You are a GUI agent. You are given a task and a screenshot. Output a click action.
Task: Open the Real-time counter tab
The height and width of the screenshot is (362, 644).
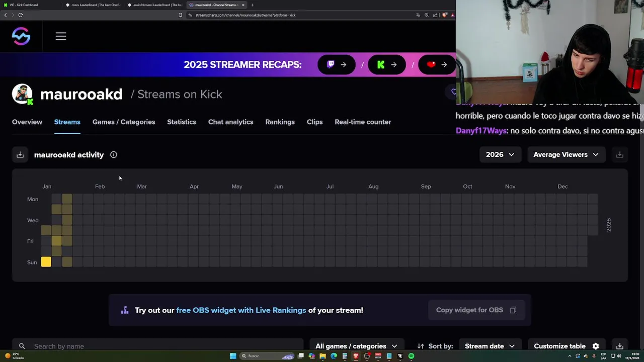click(363, 122)
